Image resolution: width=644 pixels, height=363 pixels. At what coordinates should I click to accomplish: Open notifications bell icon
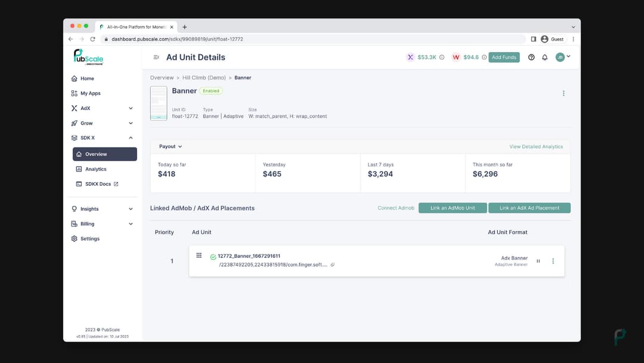coord(544,57)
